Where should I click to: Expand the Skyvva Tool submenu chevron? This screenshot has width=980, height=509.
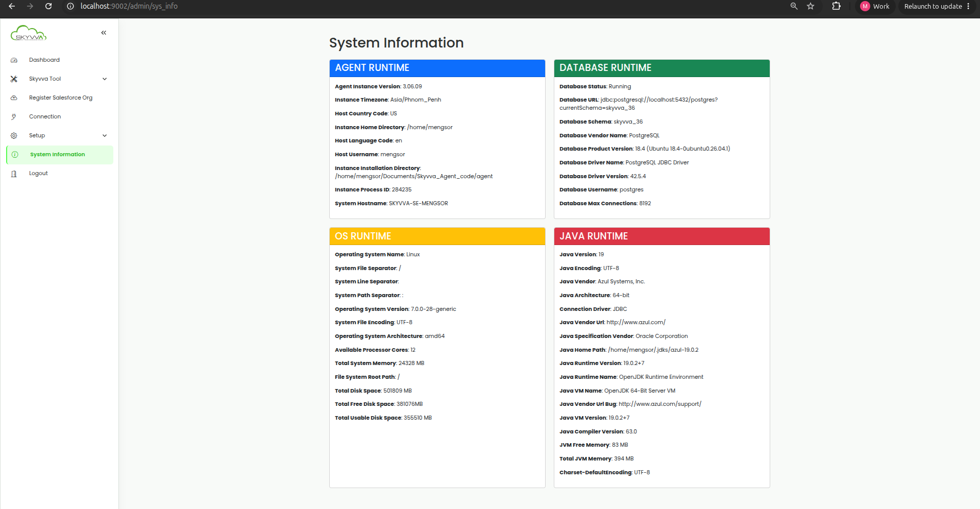pyautogui.click(x=105, y=79)
